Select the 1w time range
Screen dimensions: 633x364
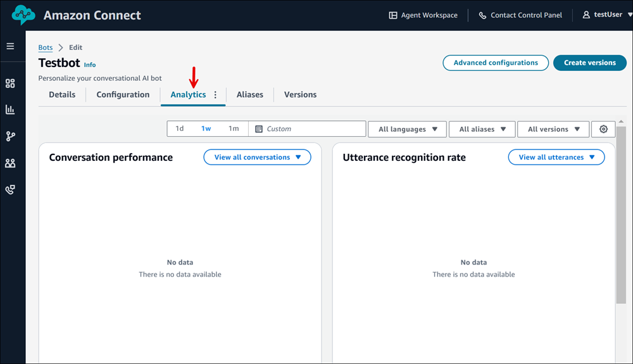pos(206,129)
